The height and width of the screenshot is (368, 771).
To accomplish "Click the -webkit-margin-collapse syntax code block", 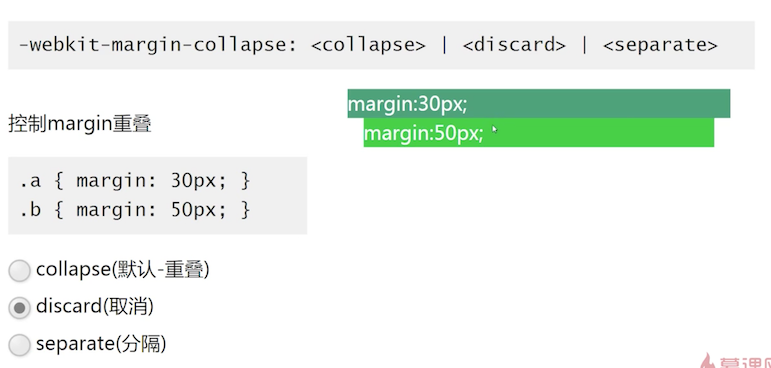I will 381,45.
